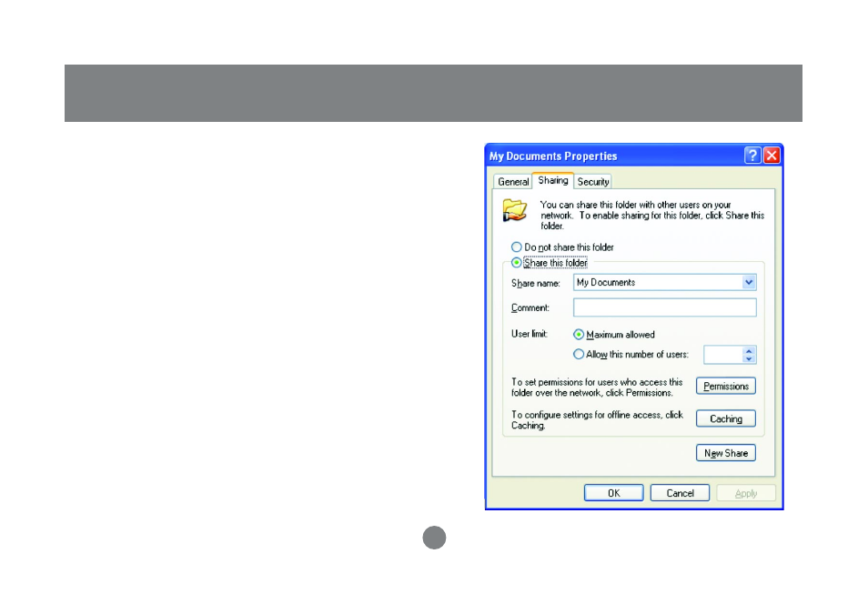The image size is (868, 604).
Task: Click Cancel to discard changes
Action: pos(680,493)
